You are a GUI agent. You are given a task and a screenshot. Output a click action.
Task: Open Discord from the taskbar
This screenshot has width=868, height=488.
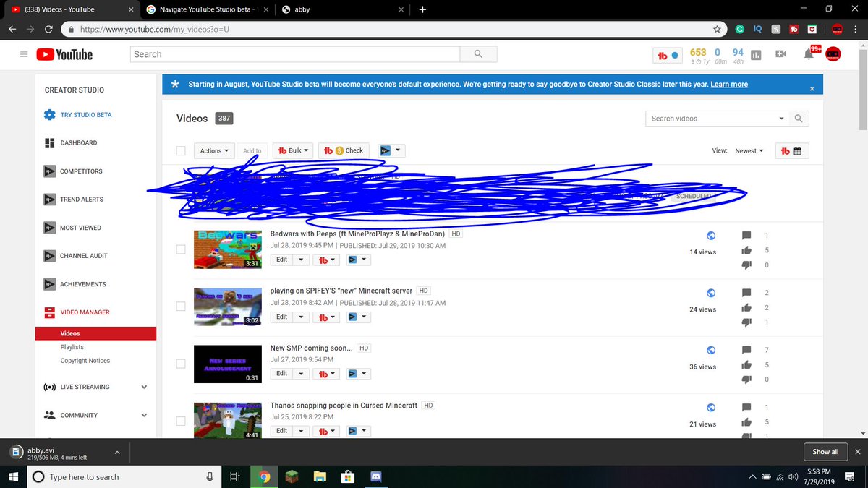click(375, 476)
